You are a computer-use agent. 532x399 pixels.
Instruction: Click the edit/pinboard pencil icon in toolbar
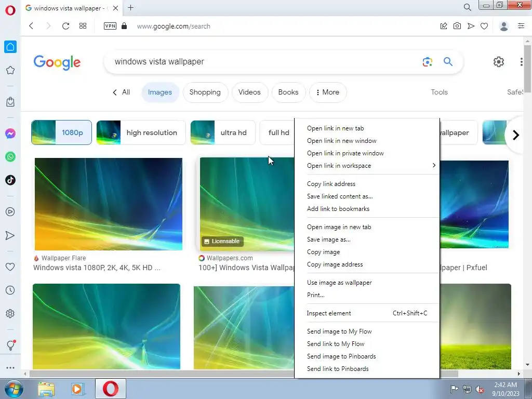point(444,26)
